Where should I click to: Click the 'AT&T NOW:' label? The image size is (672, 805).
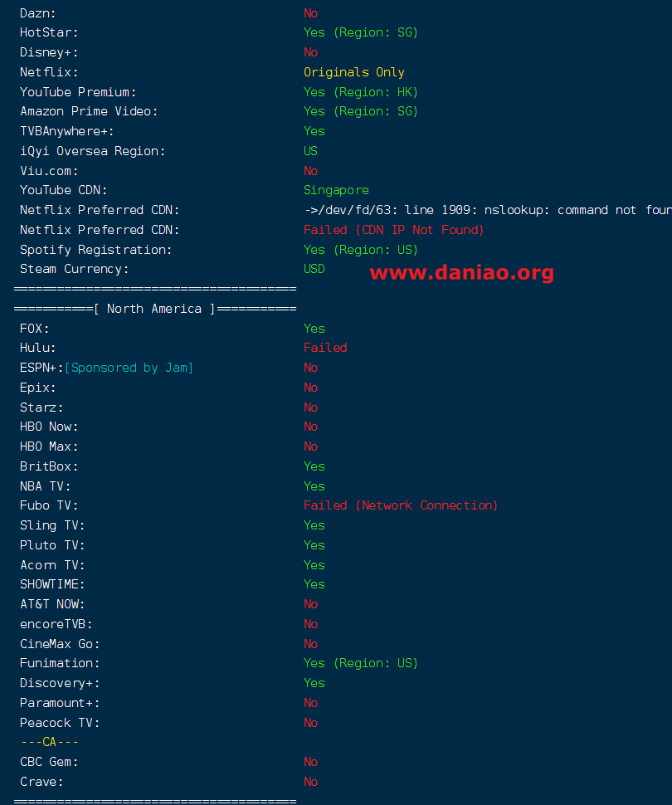tap(52, 604)
